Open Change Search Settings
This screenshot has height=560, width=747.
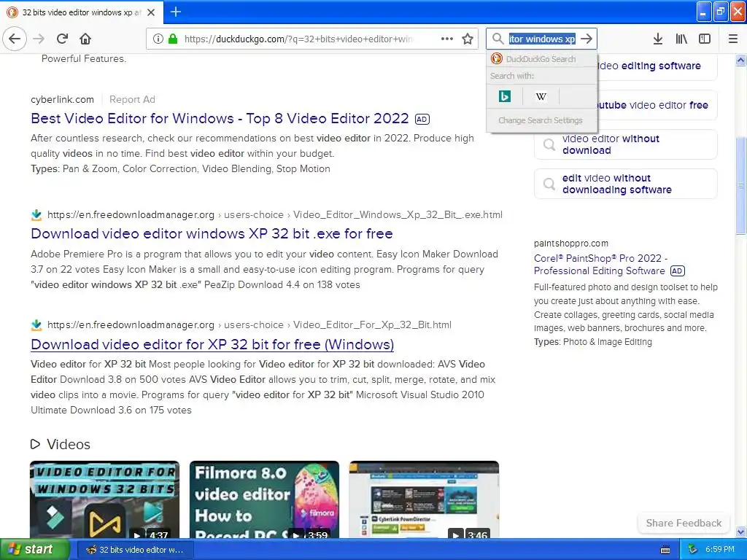point(542,120)
